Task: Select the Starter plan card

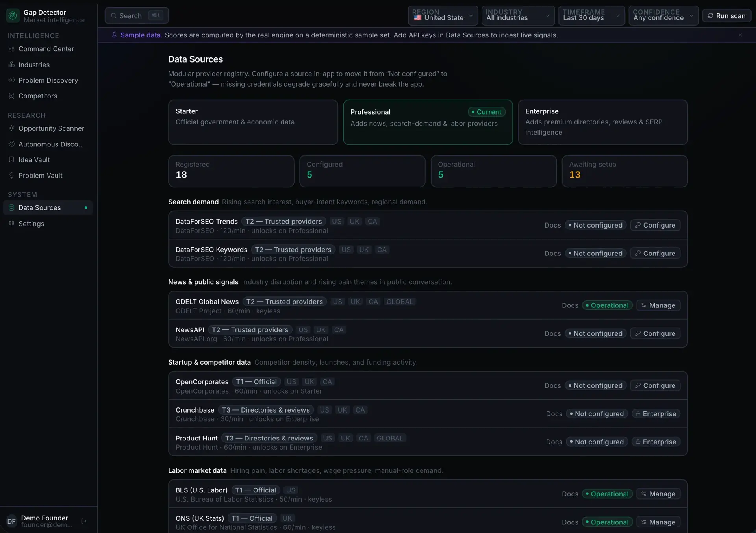Action: (x=253, y=122)
